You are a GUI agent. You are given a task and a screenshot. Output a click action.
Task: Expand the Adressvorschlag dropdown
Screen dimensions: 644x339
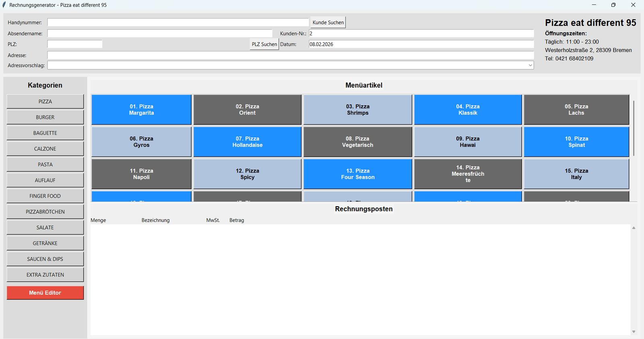[x=530, y=65]
